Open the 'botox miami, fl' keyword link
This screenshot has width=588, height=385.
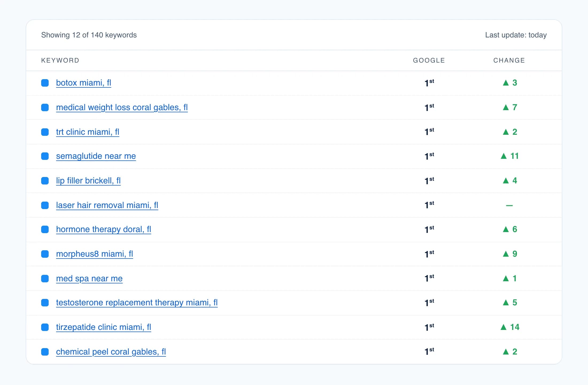click(x=84, y=83)
